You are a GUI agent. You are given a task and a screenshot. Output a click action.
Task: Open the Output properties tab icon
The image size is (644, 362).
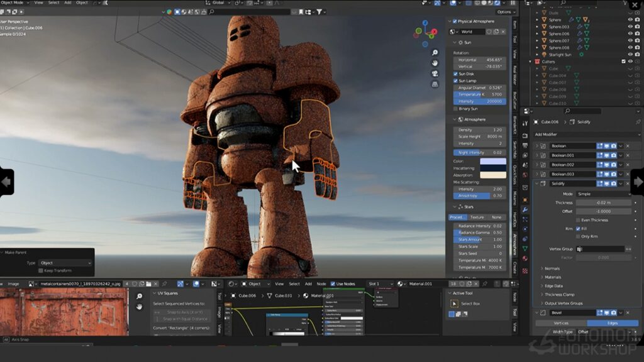(x=525, y=146)
